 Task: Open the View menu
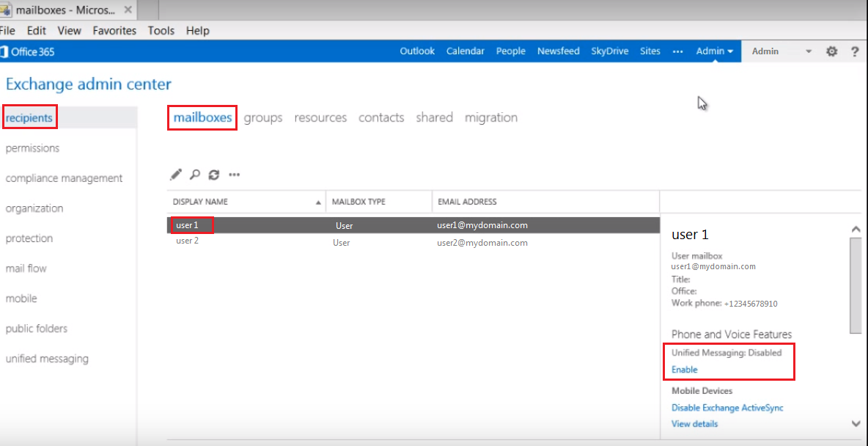pyautogui.click(x=69, y=31)
